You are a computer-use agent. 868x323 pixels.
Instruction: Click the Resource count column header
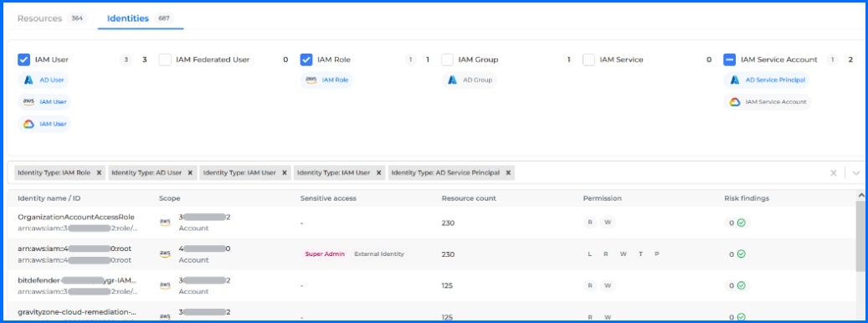[469, 198]
